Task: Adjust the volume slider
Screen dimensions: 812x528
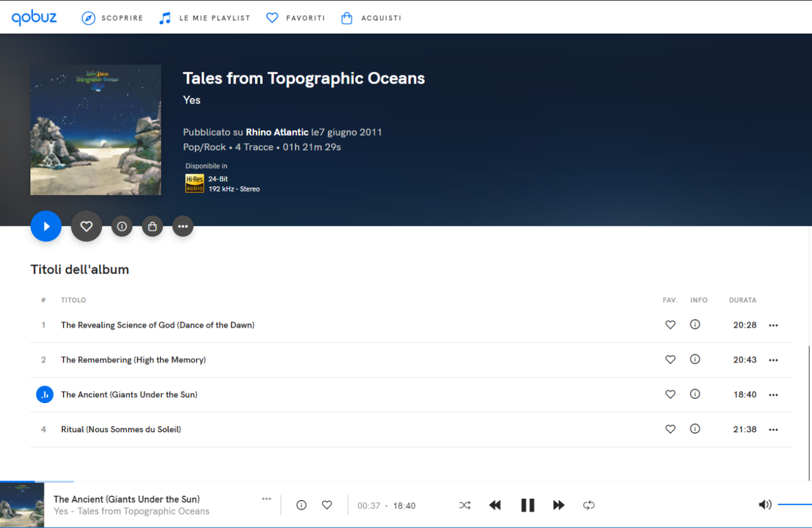Action: 795,505
